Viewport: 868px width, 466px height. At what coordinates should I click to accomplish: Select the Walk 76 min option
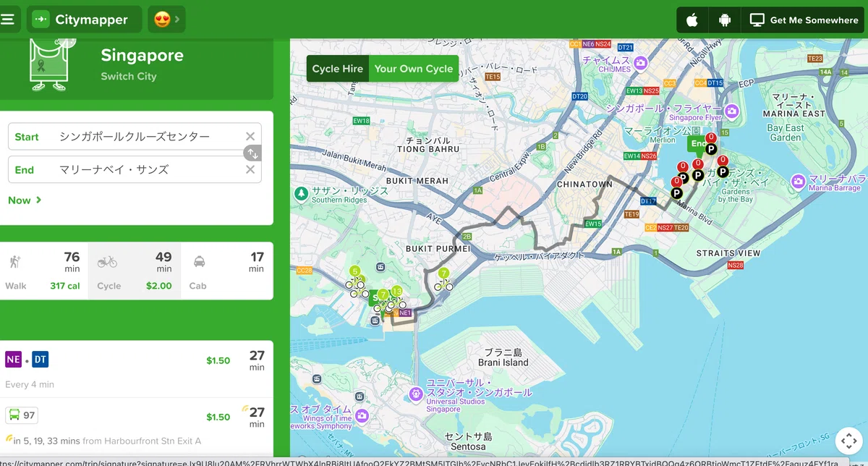[43, 271]
